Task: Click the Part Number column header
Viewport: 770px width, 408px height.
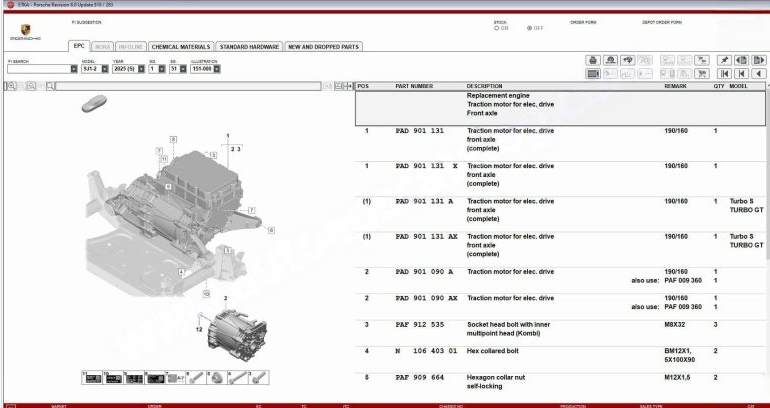Action: click(x=414, y=86)
